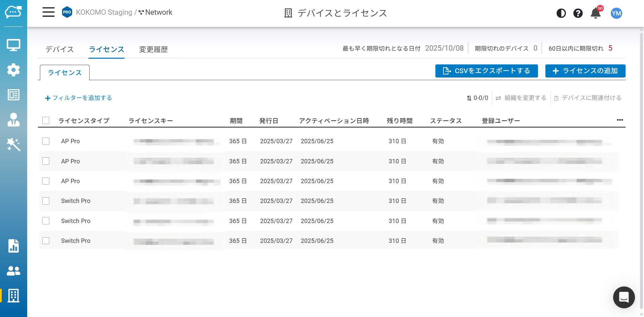This screenshot has width=644, height=317.
Task: Open the hamburger navigation menu
Action: (x=48, y=12)
